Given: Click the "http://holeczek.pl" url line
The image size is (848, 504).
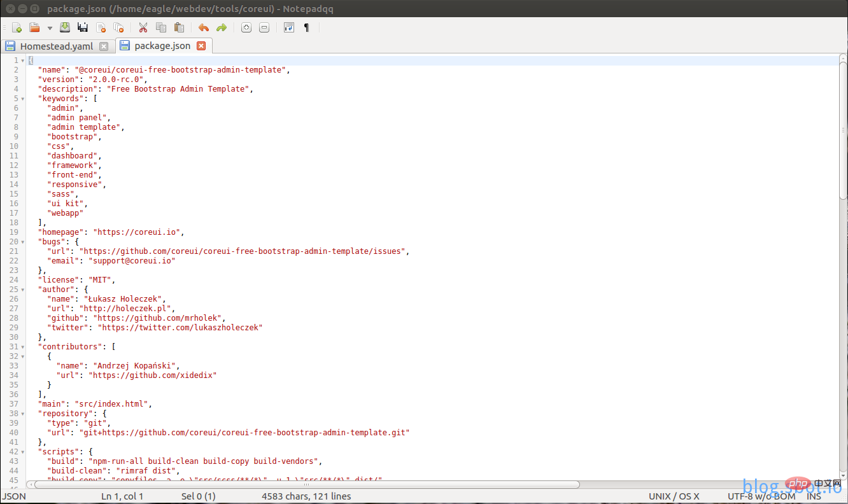Looking at the screenshot, I should (x=111, y=309).
